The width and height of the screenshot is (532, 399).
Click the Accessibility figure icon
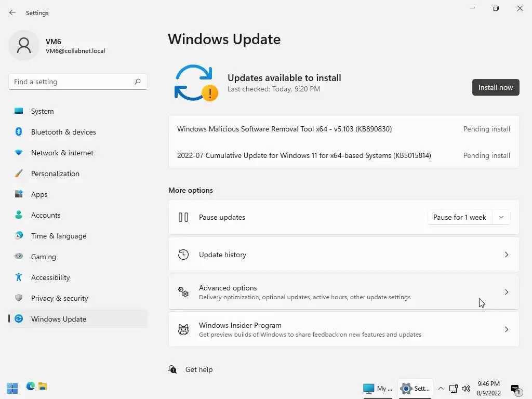[x=19, y=277]
